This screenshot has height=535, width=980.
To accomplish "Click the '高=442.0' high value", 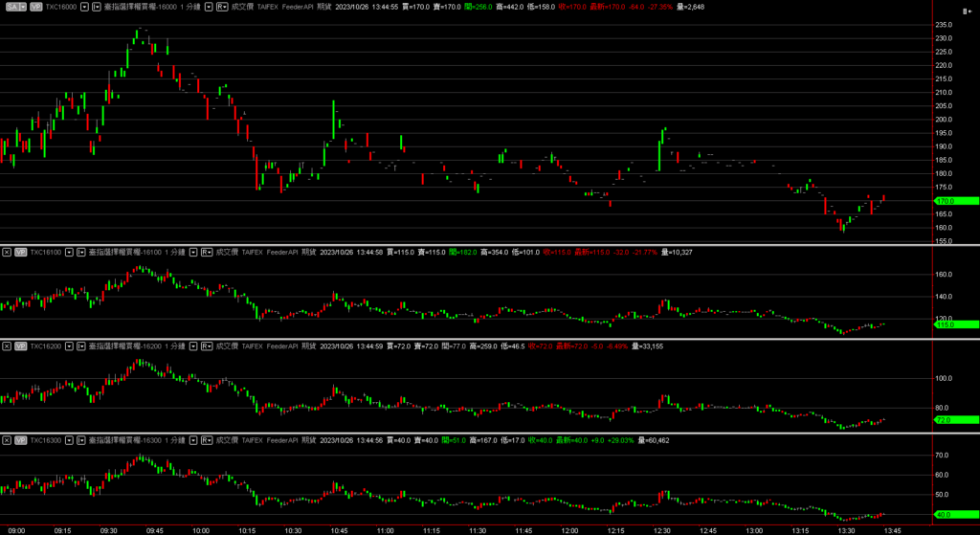I will pos(509,7).
